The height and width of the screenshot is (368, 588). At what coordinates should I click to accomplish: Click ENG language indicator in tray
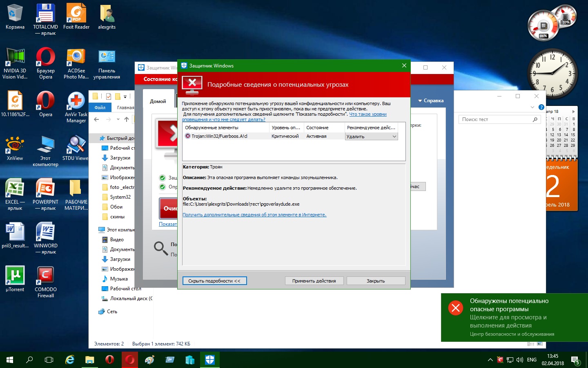[532, 360]
